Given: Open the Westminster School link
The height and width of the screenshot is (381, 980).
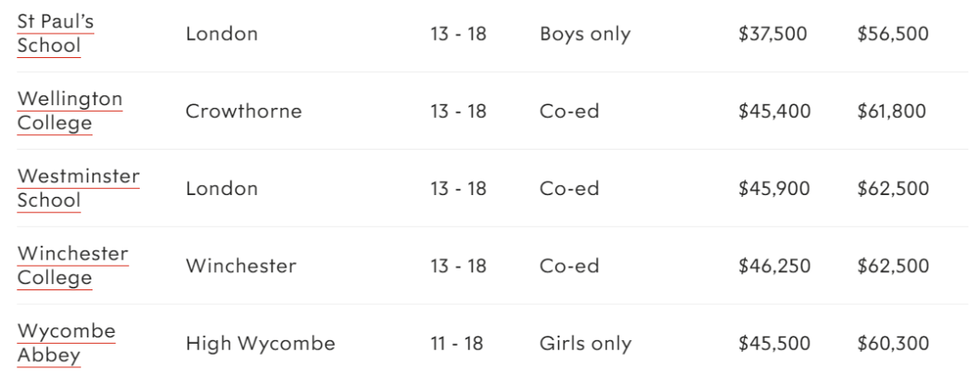Looking at the screenshot, I should click(x=78, y=189).
